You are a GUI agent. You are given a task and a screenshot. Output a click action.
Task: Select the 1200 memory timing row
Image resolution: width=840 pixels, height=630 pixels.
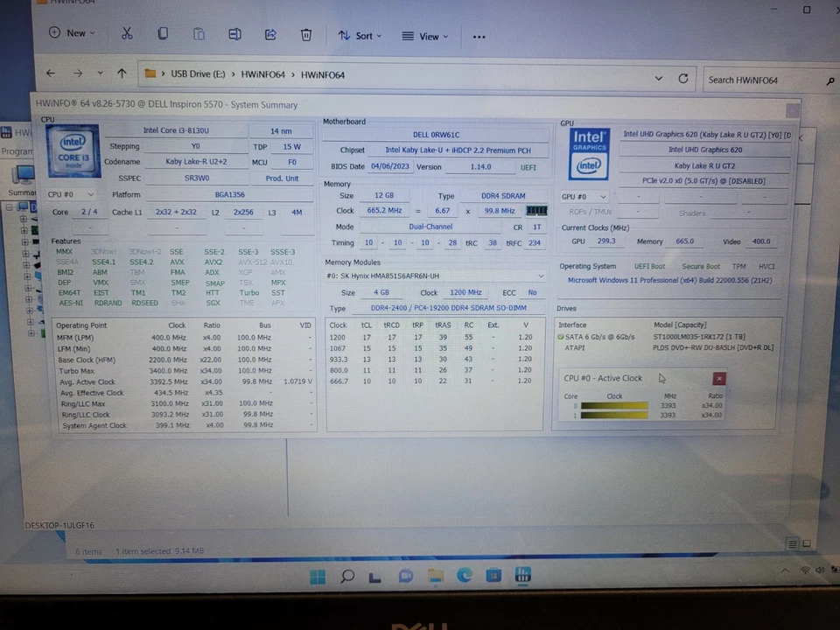tap(435, 338)
